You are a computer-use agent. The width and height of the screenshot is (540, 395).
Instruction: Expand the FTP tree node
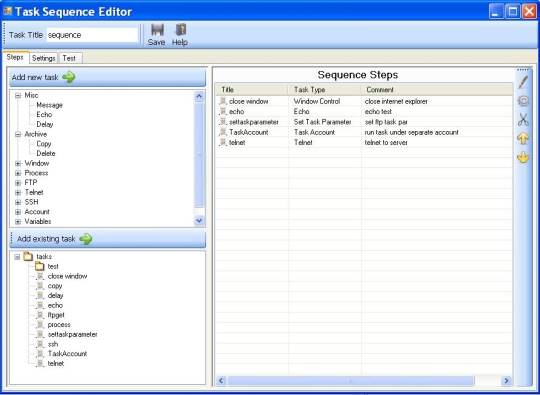(18, 183)
